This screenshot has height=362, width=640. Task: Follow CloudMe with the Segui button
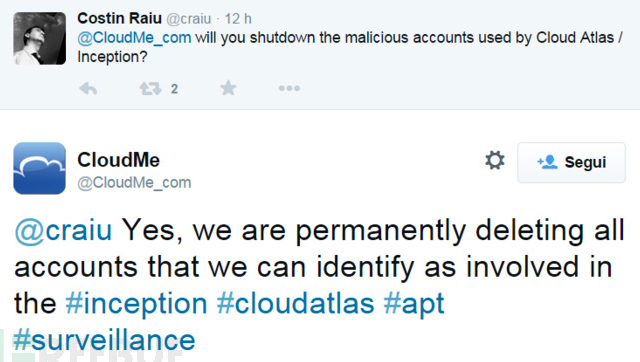[x=571, y=162]
